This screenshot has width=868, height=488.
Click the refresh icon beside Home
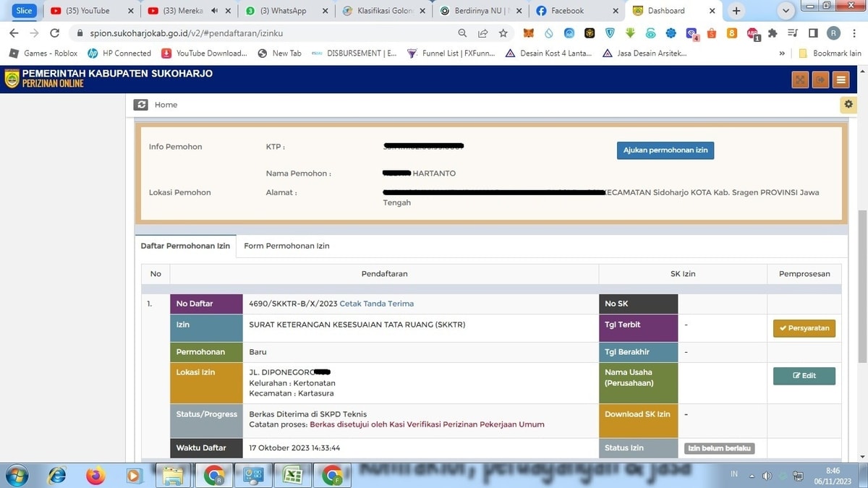(x=141, y=105)
